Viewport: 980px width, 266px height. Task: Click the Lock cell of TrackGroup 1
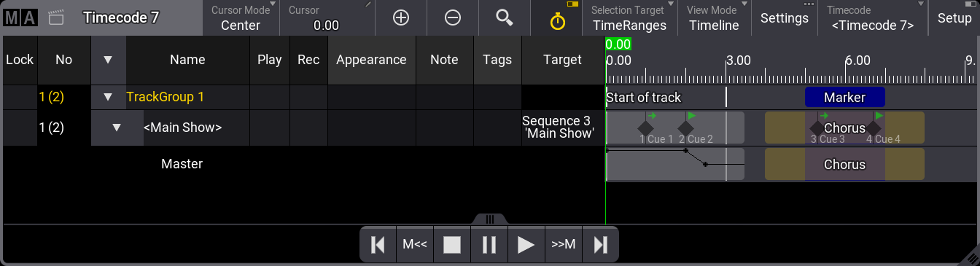(x=20, y=97)
